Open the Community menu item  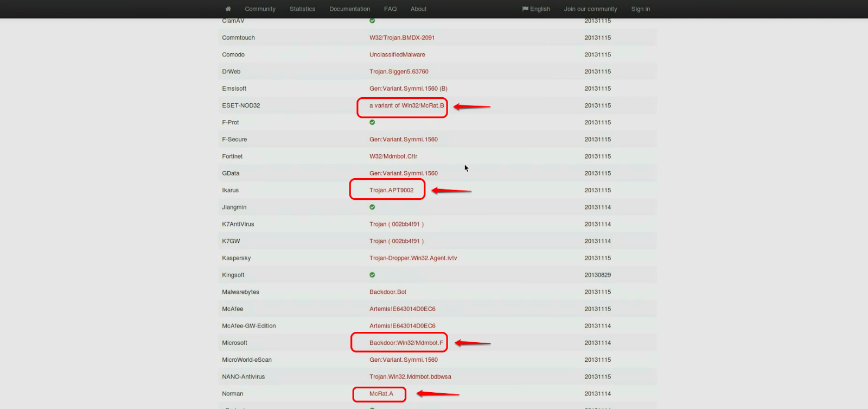coord(260,9)
